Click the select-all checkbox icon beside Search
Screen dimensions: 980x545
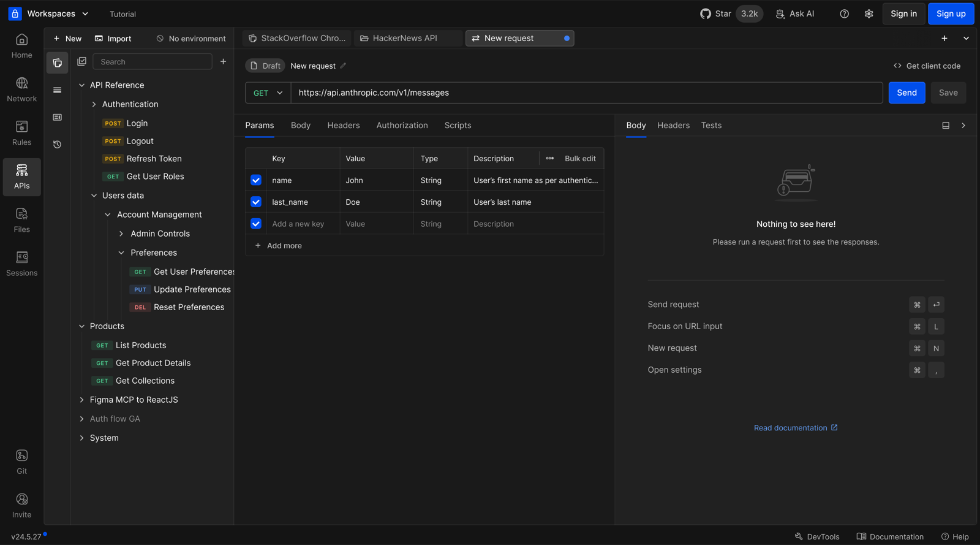coord(82,61)
